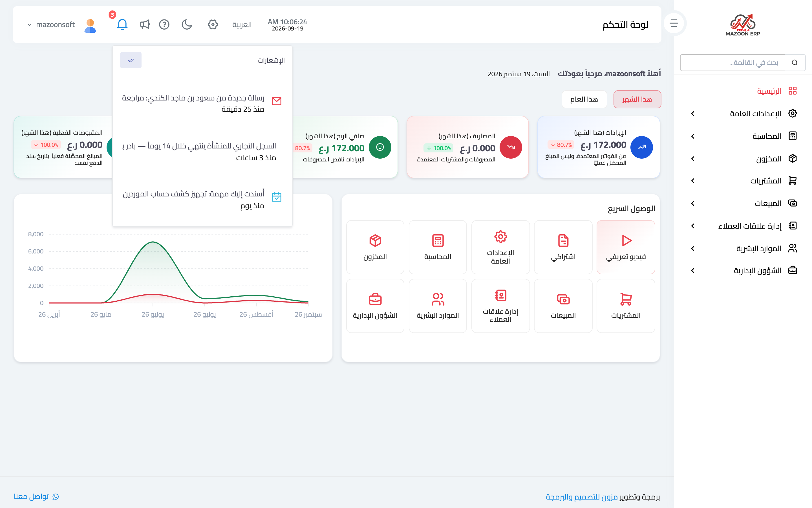Open the help question mark icon

pos(164,25)
